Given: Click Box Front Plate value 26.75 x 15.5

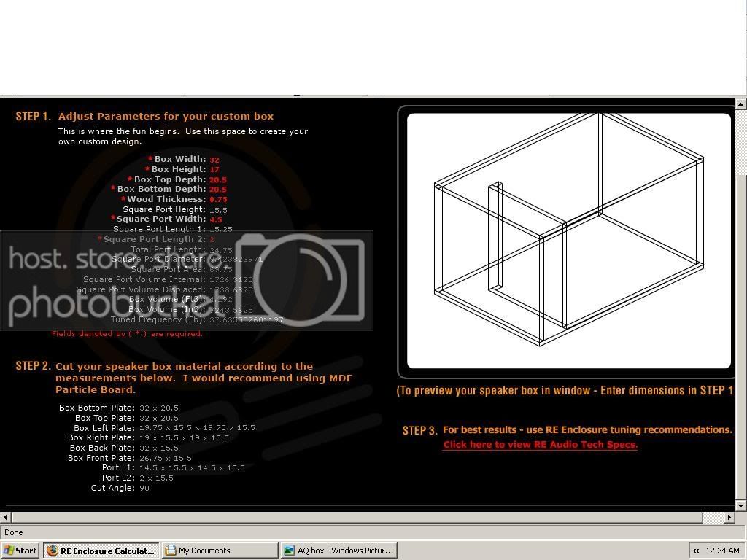Looking at the screenshot, I should pyautogui.click(x=166, y=458).
